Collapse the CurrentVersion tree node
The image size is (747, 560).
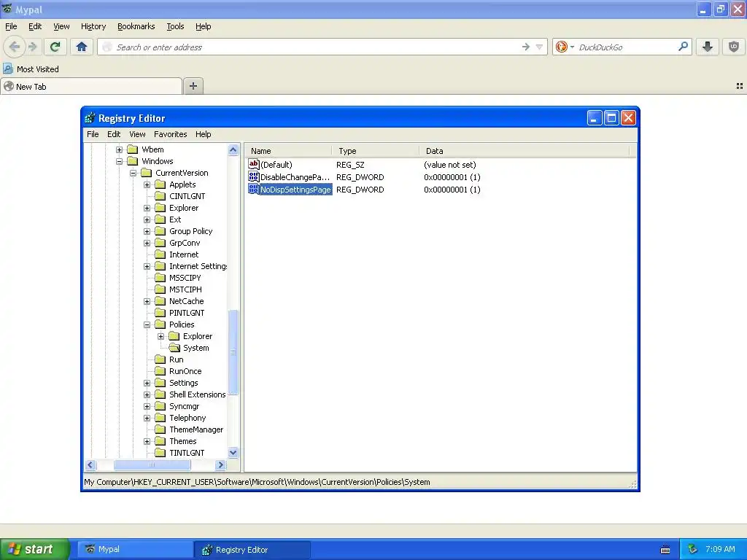(133, 173)
